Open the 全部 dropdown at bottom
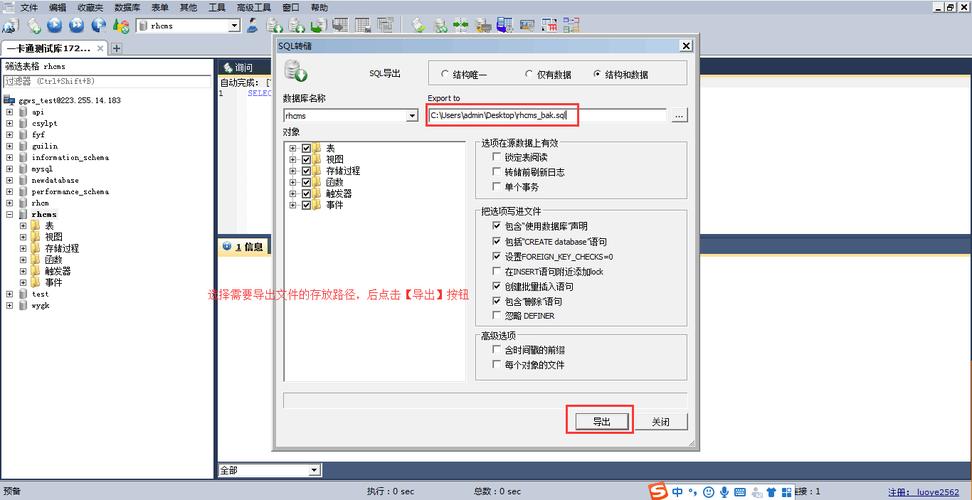This screenshot has width=972, height=500. click(x=314, y=471)
